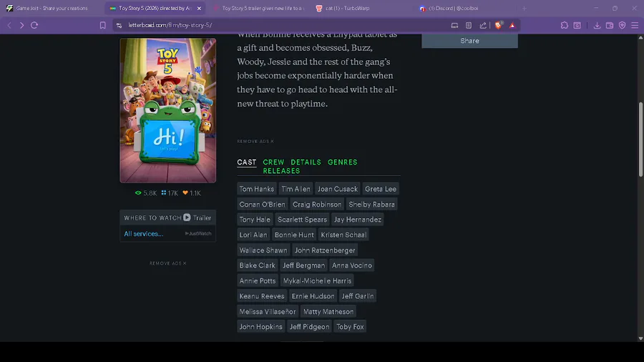Open Jay Hernandez cast page

[358, 219]
